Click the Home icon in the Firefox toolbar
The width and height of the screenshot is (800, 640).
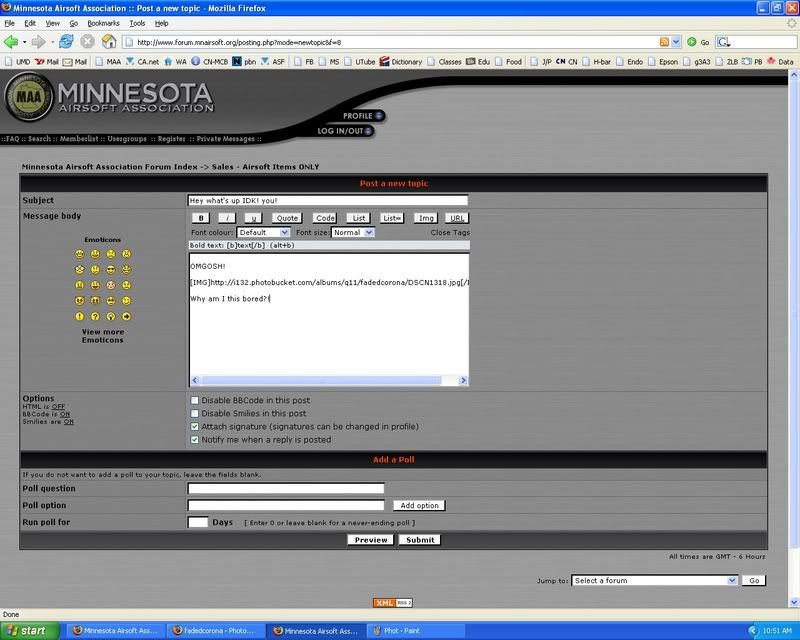click(109, 42)
